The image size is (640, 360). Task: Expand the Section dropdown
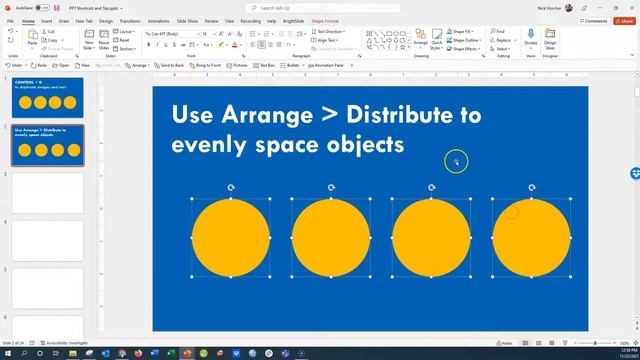click(x=124, y=49)
